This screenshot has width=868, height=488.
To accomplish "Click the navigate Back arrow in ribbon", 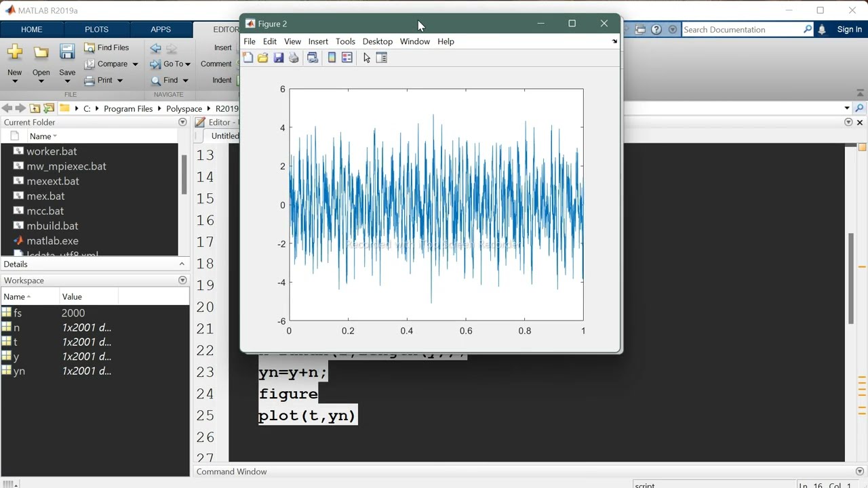I will click(x=156, y=48).
